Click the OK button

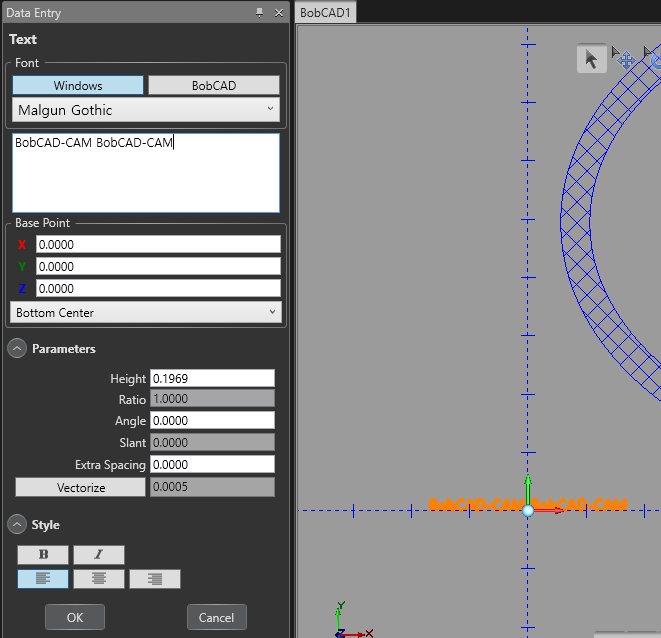(x=75, y=617)
